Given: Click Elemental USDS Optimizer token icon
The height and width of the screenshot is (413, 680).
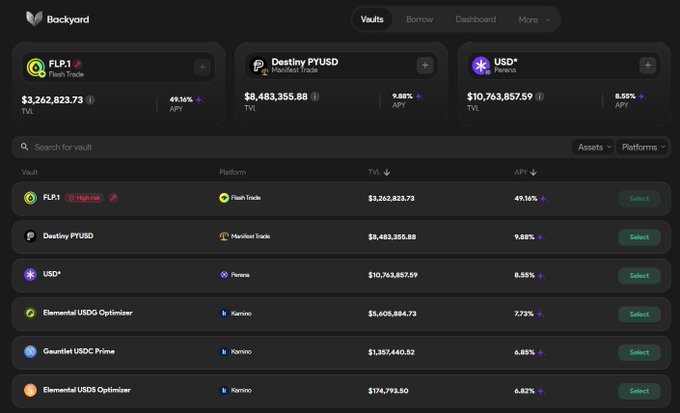Looking at the screenshot, I should (30, 390).
